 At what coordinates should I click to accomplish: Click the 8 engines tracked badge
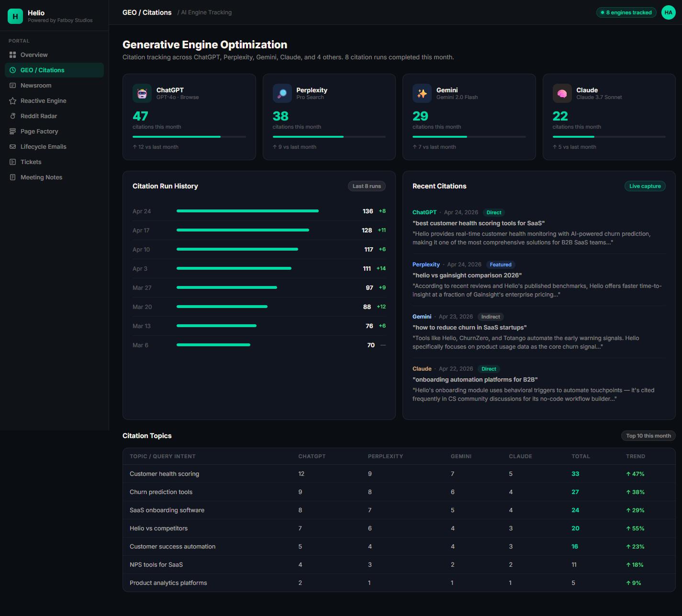pos(626,12)
